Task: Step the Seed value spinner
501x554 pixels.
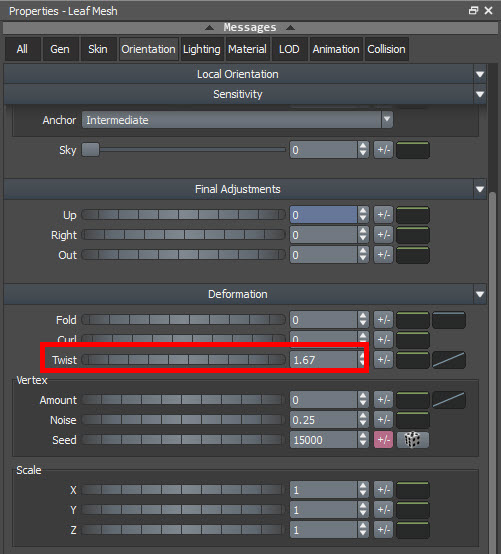Action: (363, 440)
